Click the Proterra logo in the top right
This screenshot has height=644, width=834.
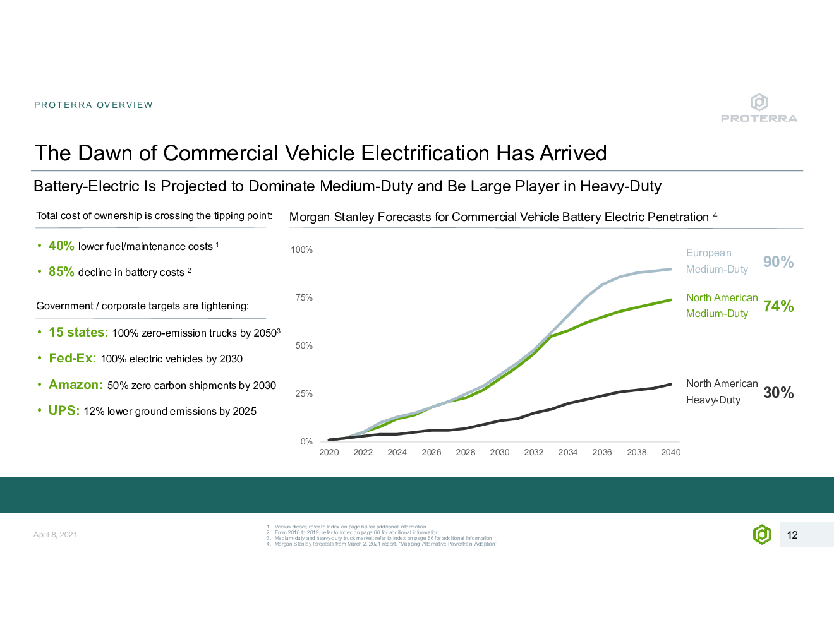759,108
